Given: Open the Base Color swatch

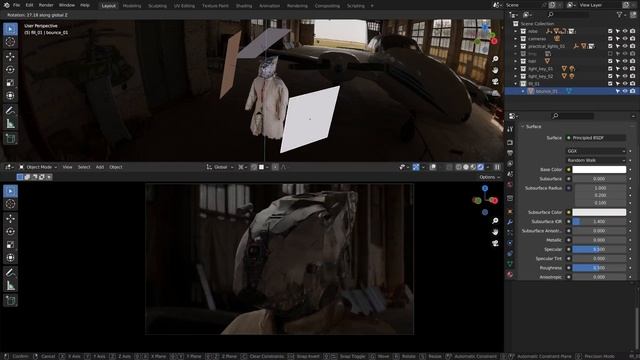Looking at the screenshot, I should [x=599, y=169].
